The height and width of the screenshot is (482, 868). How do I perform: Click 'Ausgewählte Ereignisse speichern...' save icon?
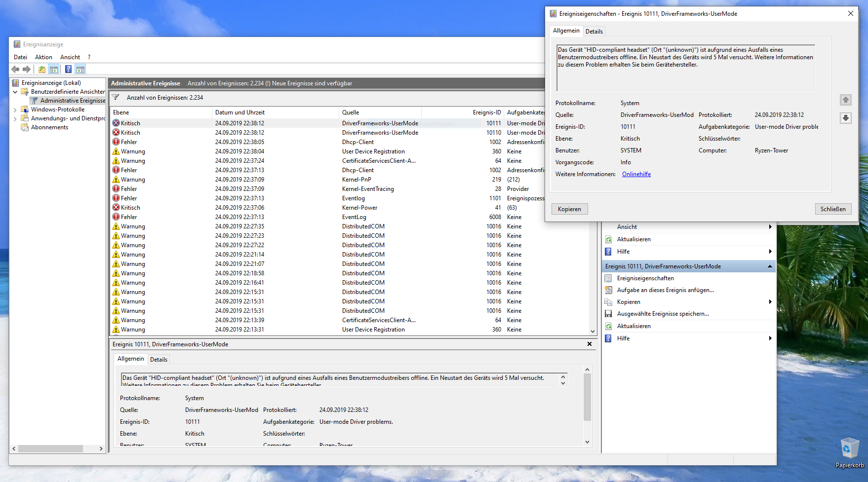(x=608, y=314)
